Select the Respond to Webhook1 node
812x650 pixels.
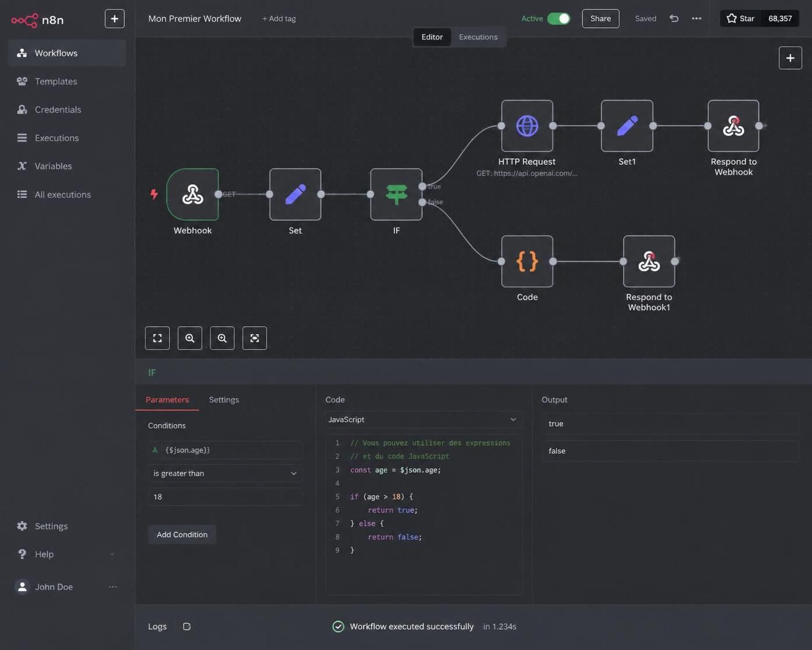click(649, 261)
